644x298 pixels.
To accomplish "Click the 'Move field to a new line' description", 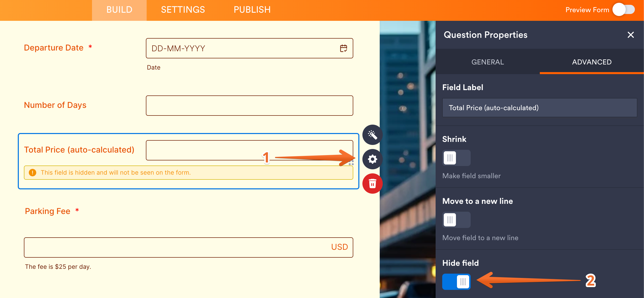I will click(480, 238).
